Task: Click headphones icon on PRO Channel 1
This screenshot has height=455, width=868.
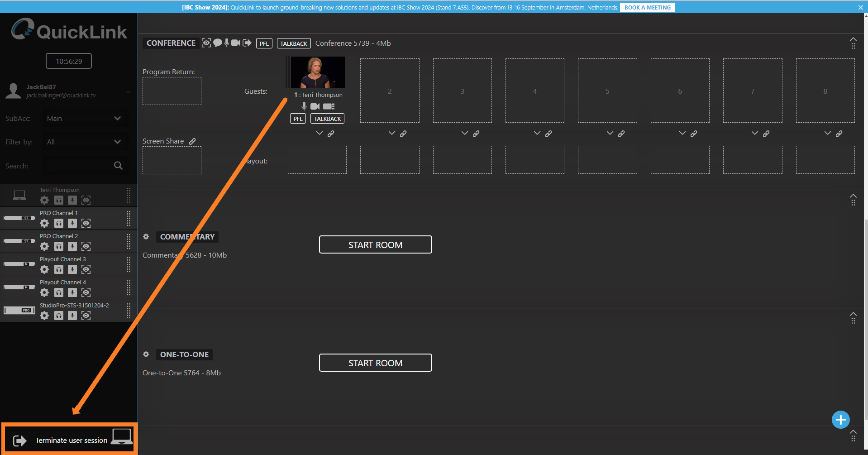Action: pyautogui.click(x=59, y=223)
